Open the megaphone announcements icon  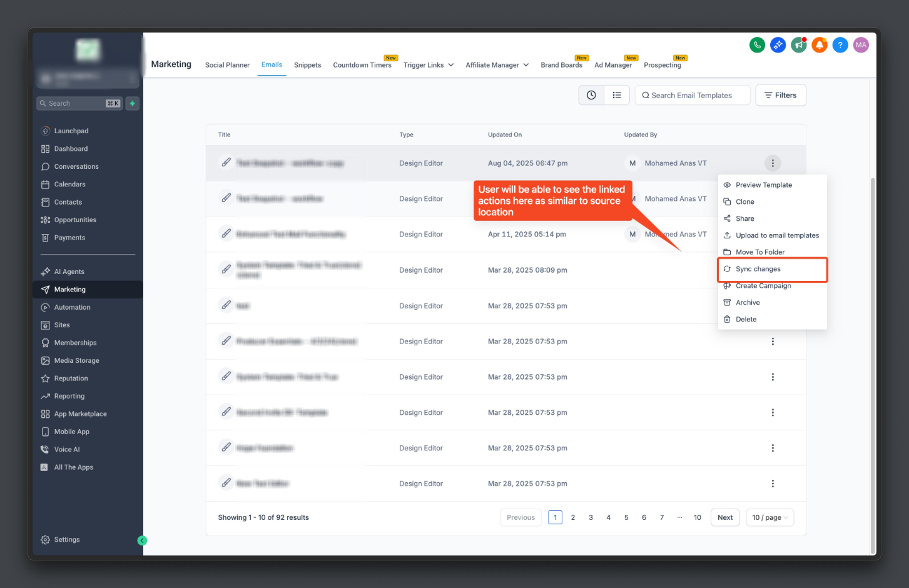[799, 45]
